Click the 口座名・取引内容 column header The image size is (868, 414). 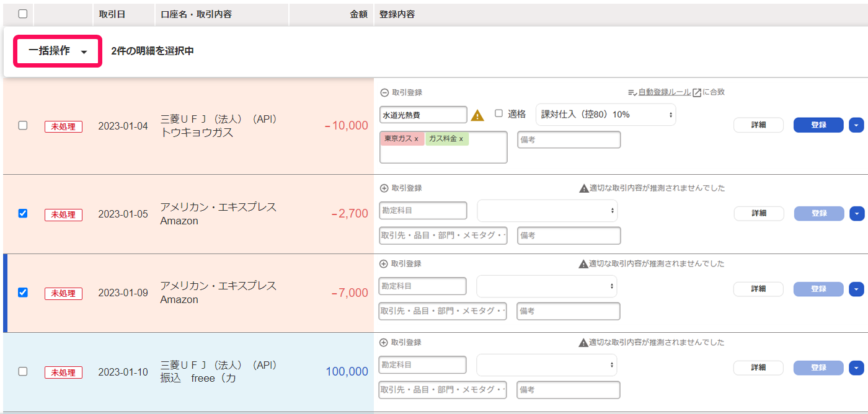196,14
